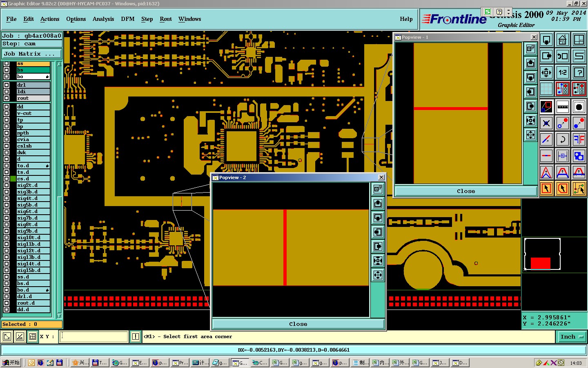Viewport: 588px width, 368px height.
Task: Click pan down icon in Popview - 2
Action: pos(378,218)
